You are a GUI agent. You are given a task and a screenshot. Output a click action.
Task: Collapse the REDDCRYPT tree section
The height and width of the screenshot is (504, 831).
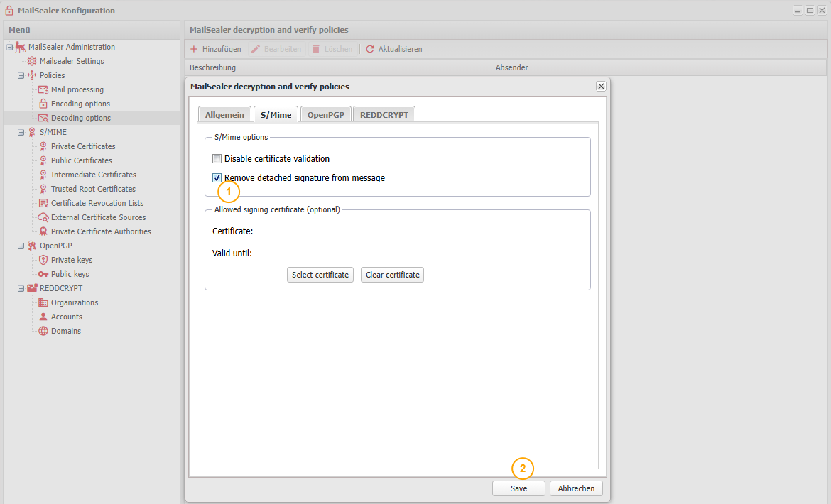point(21,288)
